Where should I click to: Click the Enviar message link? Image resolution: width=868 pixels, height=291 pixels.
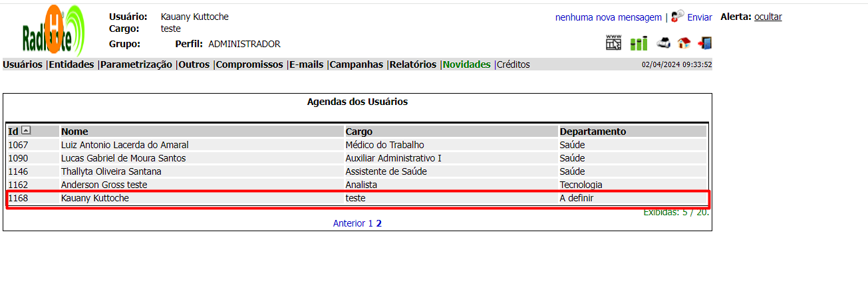(x=700, y=17)
